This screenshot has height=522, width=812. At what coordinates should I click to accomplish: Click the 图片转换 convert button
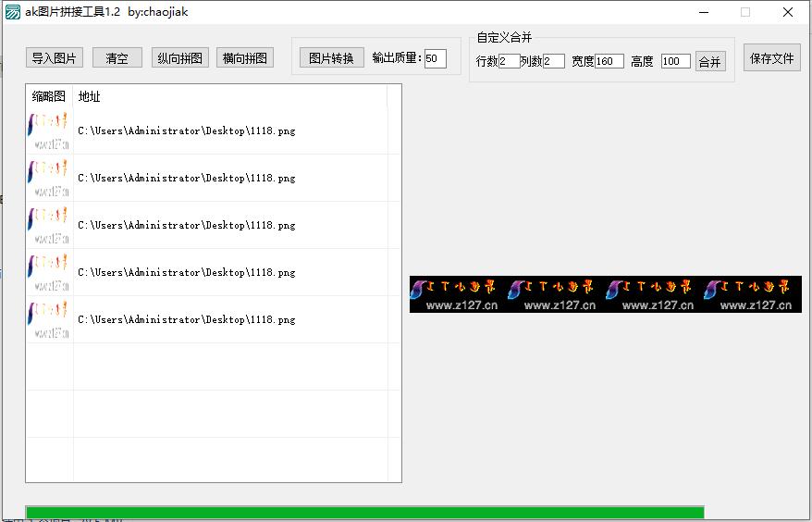(332, 57)
